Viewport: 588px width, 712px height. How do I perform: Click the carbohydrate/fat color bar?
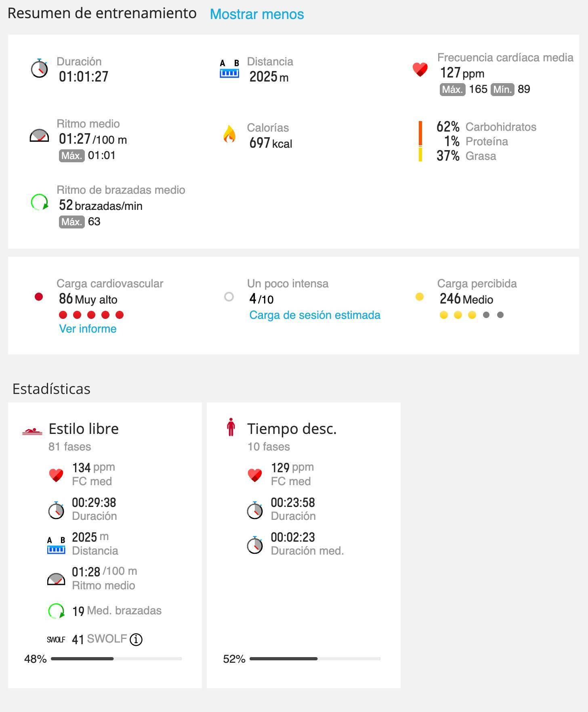[420, 141]
